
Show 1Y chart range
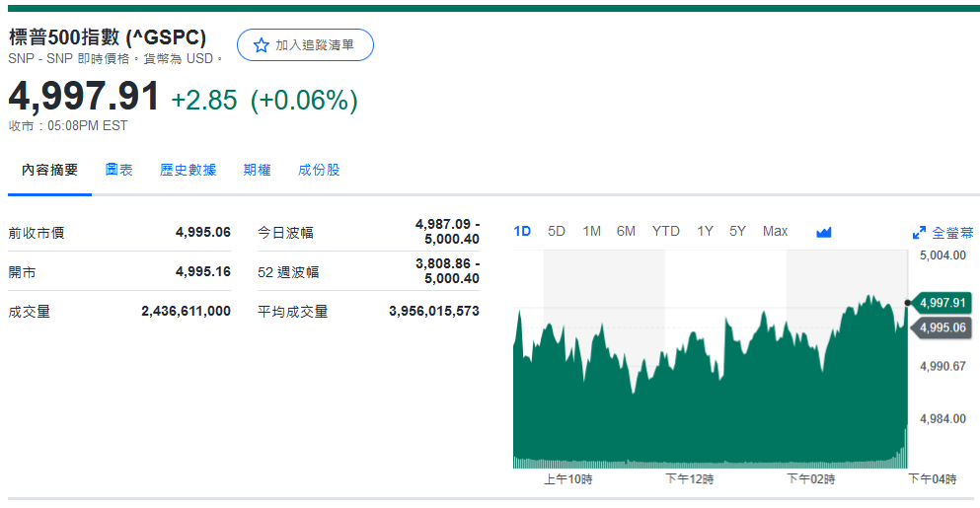tap(705, 231)
